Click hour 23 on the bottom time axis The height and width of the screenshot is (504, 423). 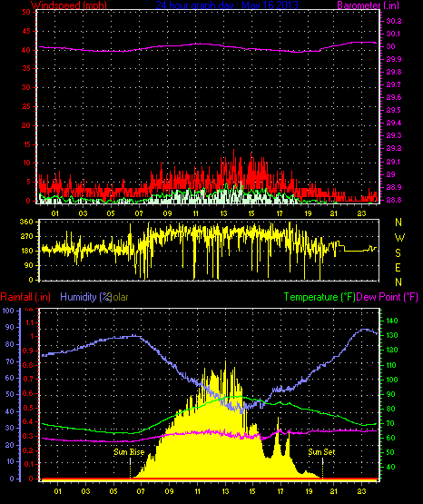click(x=362, y=491)
